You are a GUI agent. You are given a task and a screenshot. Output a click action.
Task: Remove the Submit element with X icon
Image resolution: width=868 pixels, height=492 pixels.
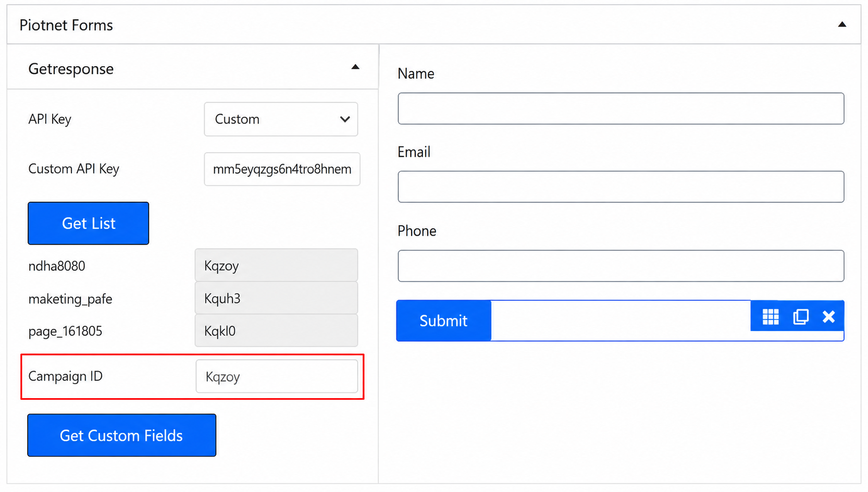[x=828, y=317]
